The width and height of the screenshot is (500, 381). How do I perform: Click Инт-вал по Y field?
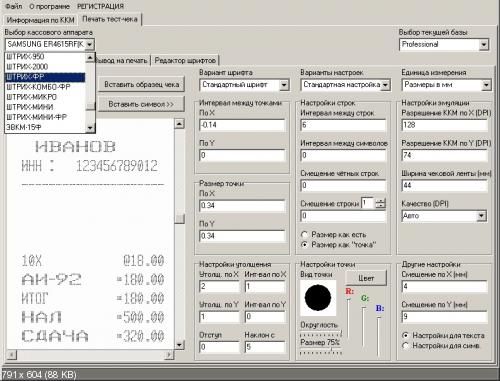265,317
